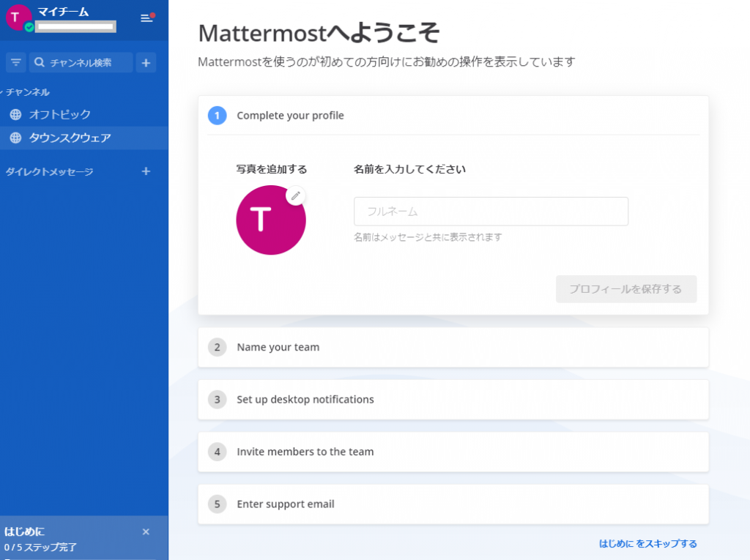The width and height of the screenshot is (750, 560).
Task: Click the plus button beside channel search
Action: click(146, 63)
